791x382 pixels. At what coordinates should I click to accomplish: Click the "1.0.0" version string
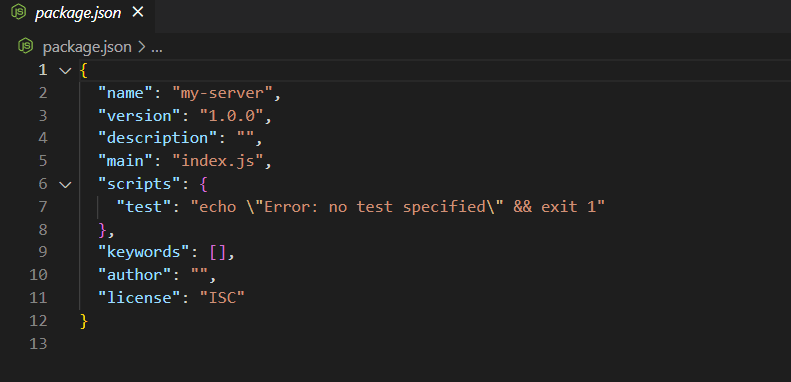point(232,116)
